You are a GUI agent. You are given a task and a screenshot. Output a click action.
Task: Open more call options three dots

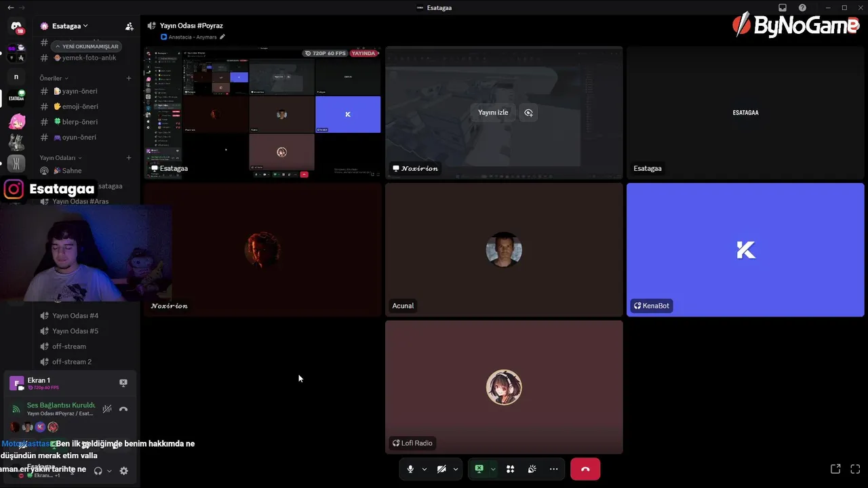(x=554, y=469)
